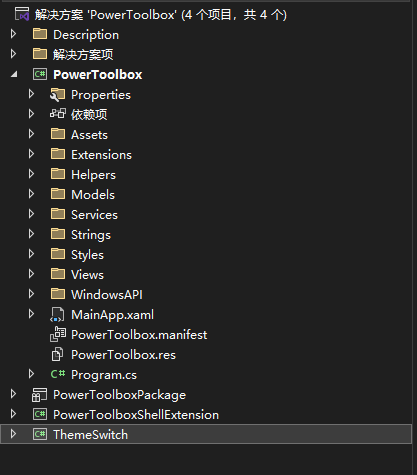Click the Program.cs C# file icon
The image size is (417, 475).
pos(58,374)
